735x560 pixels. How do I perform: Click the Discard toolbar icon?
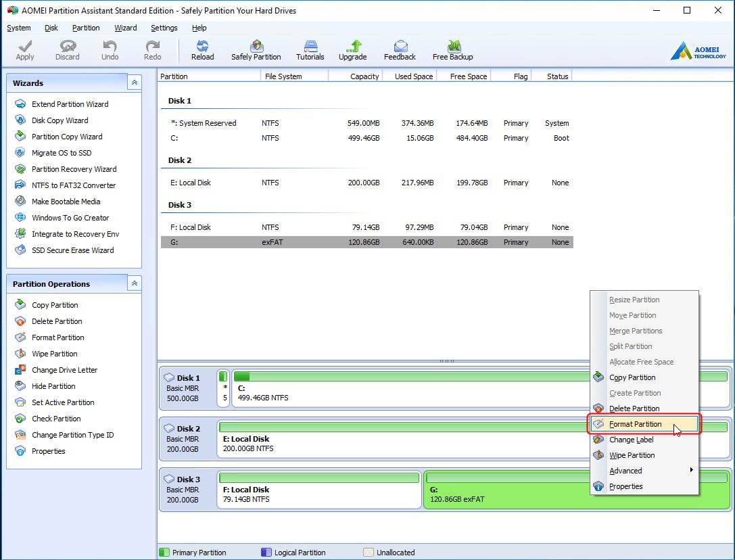click(x=68, y=50)
